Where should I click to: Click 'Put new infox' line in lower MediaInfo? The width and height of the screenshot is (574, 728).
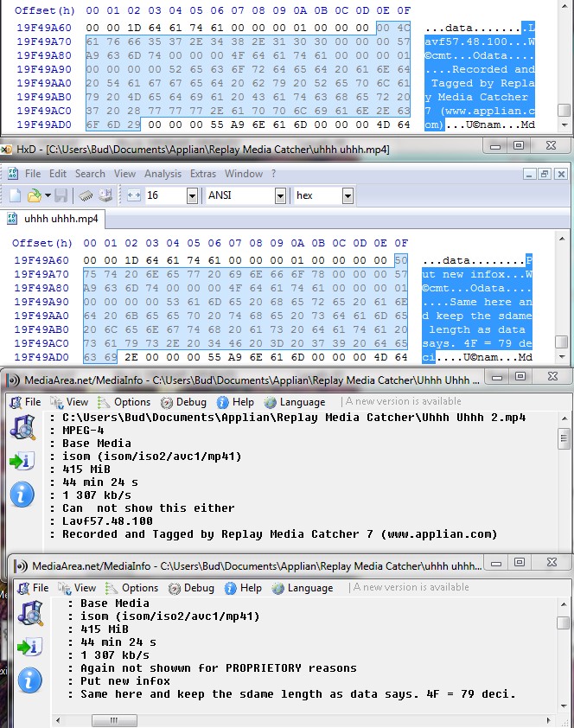click(x=125, y=681)
